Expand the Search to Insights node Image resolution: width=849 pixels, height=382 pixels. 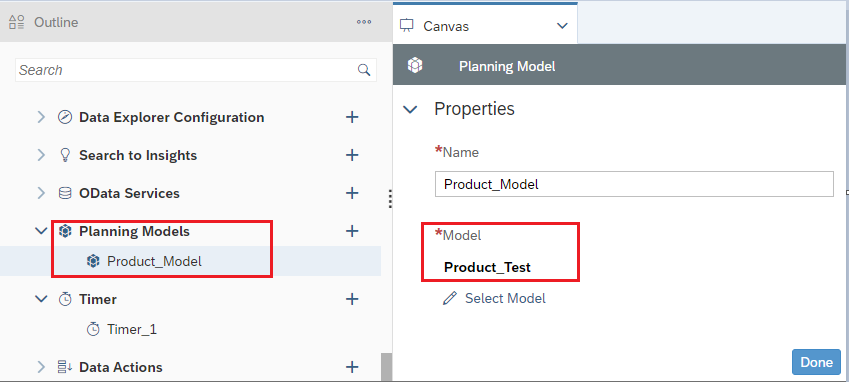(x=41, y=155)
